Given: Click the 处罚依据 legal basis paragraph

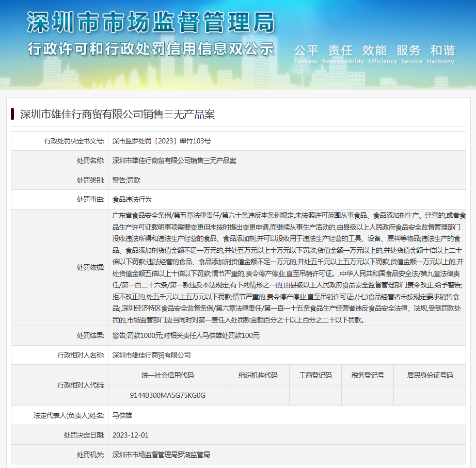Looking at the screenshot, I should (289, 267).
